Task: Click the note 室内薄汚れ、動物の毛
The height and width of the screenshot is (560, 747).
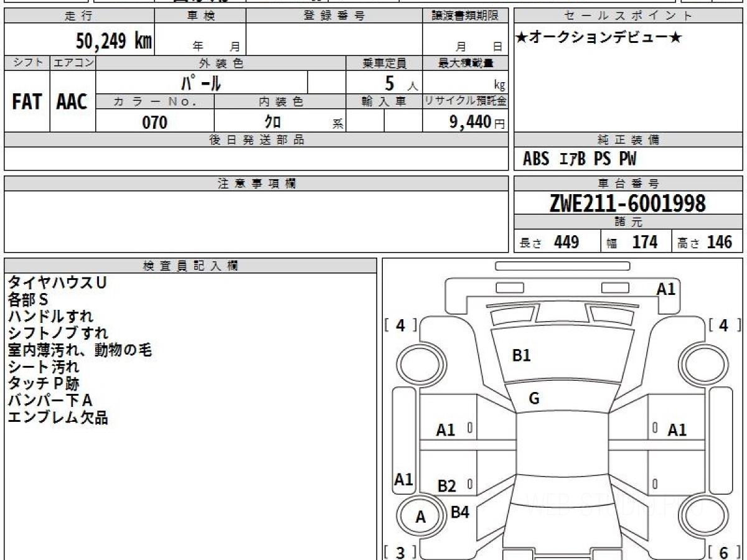Action: pyautogui.click(x=80, y=350)
